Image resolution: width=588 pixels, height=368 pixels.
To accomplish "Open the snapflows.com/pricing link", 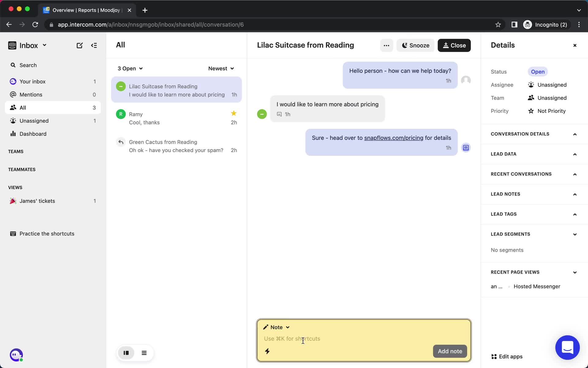I will pos(394,138).
